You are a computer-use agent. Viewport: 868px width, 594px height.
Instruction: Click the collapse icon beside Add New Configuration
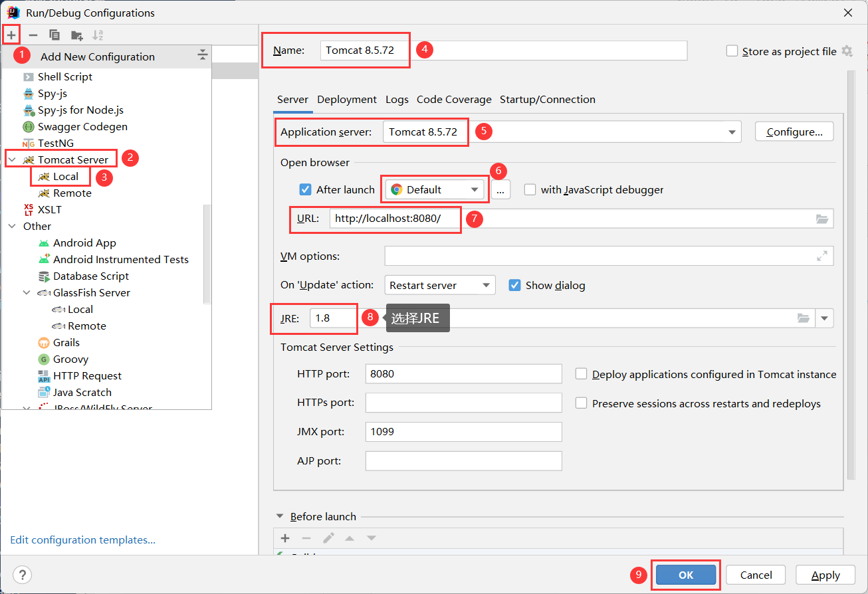pyautogui.click(x=203, y=55)
